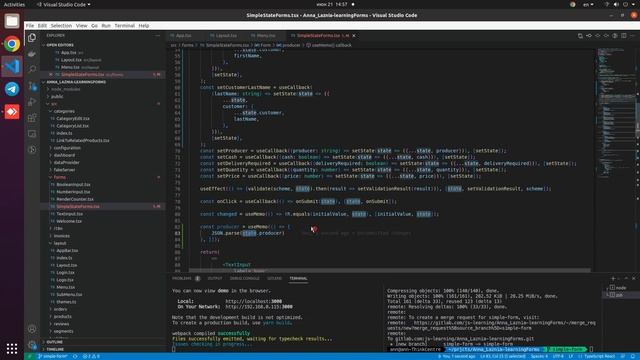Open the Manage gear icon
The image size is (640, 360).
click(32, 345)
